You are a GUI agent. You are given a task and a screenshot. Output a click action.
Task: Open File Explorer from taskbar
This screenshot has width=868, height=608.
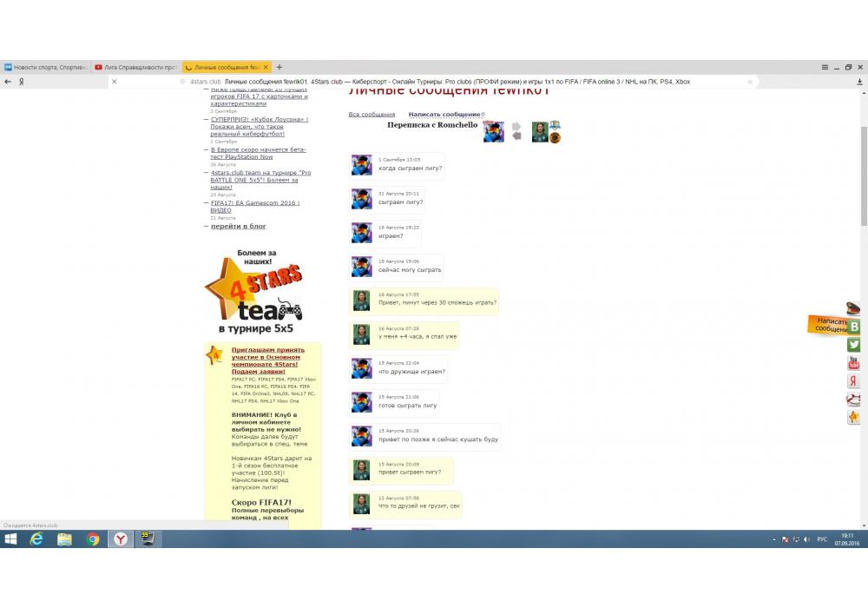pyautogui.click(x=65, y=539)
